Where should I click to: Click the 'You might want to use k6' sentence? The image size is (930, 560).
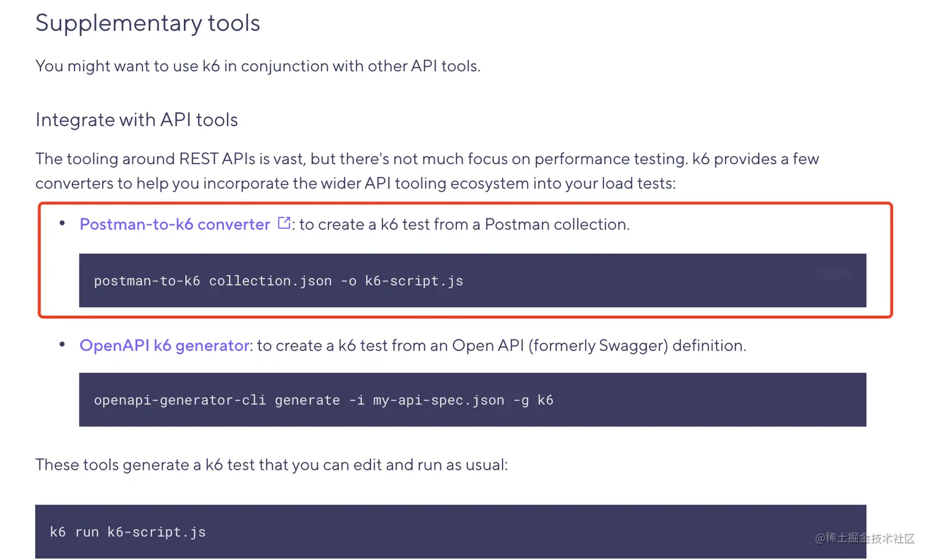pos(258,66)
